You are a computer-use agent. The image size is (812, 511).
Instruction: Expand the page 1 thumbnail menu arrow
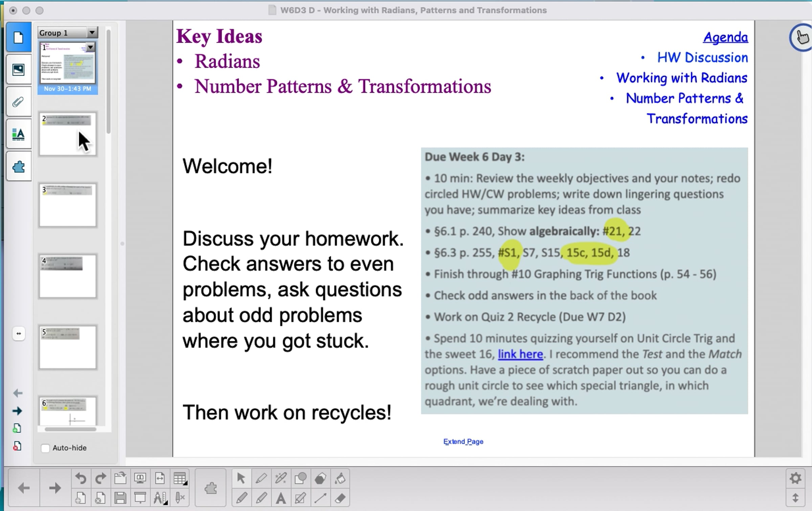(90, 47)
